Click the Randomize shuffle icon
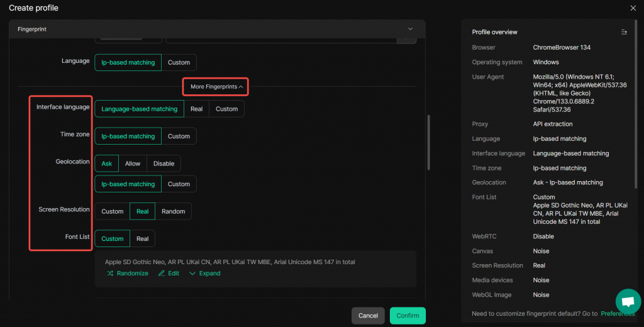The height and width of the screenshot is (327, 644). tap(110, 274)
